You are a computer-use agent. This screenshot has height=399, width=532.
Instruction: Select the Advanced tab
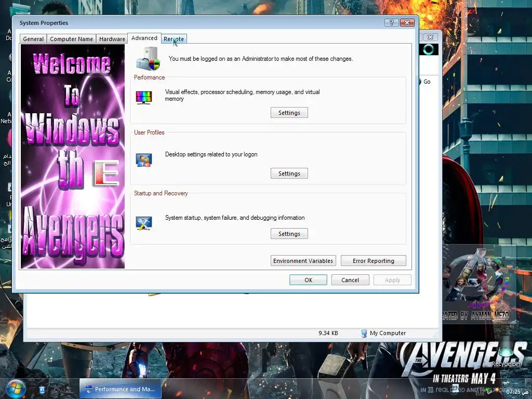click(144, 38)
